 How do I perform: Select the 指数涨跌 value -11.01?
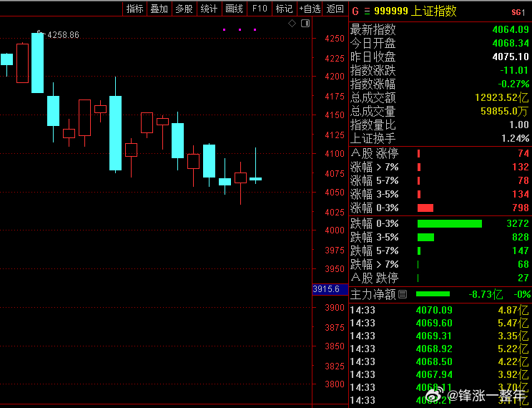[514, 70]
